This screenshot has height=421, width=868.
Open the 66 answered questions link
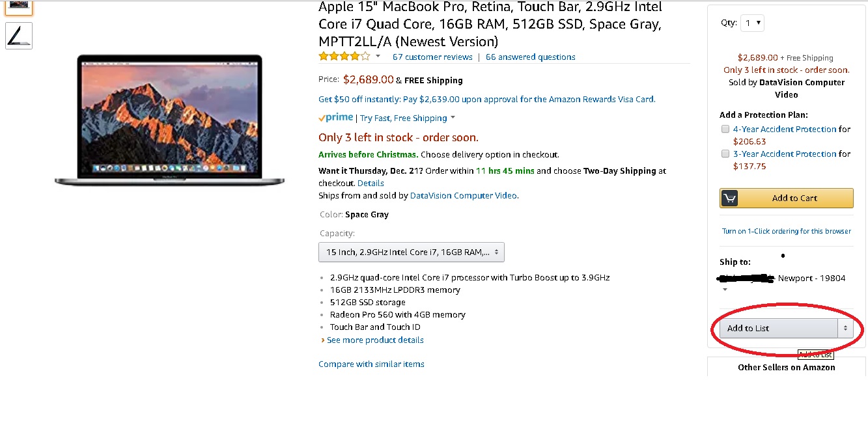tap(530, 57)
